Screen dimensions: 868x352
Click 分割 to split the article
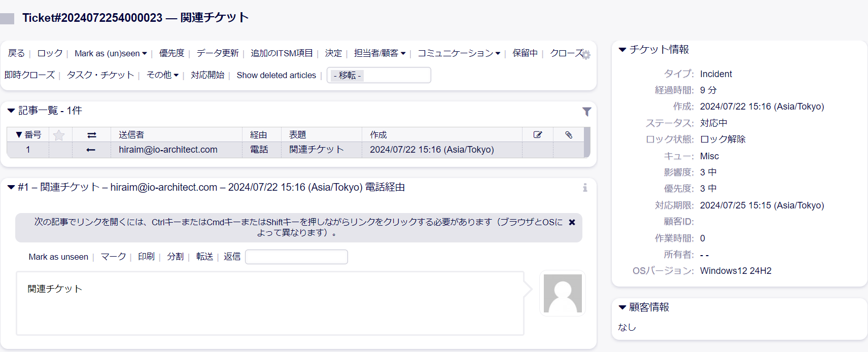(176, 257)
